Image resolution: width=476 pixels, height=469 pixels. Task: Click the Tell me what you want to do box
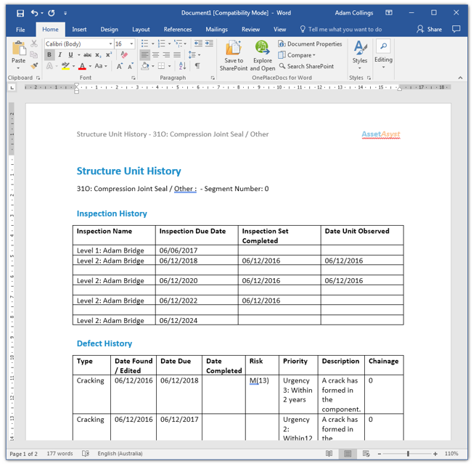(x=345, y=30)
